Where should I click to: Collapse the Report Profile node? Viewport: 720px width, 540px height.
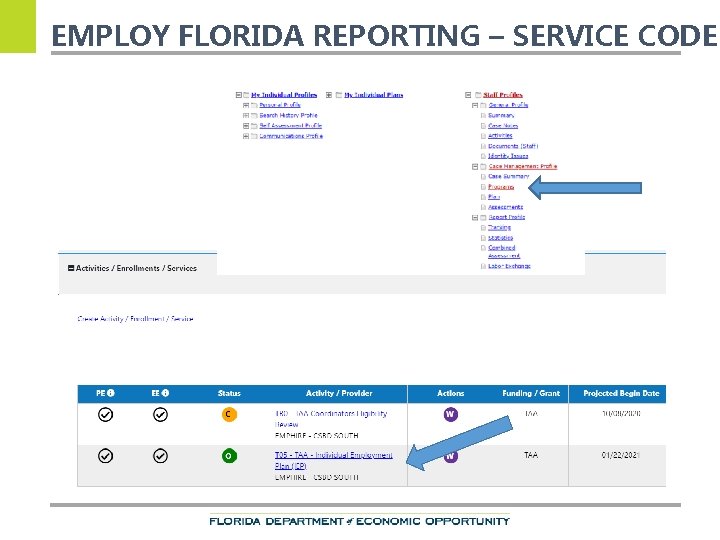coord(475,218)
